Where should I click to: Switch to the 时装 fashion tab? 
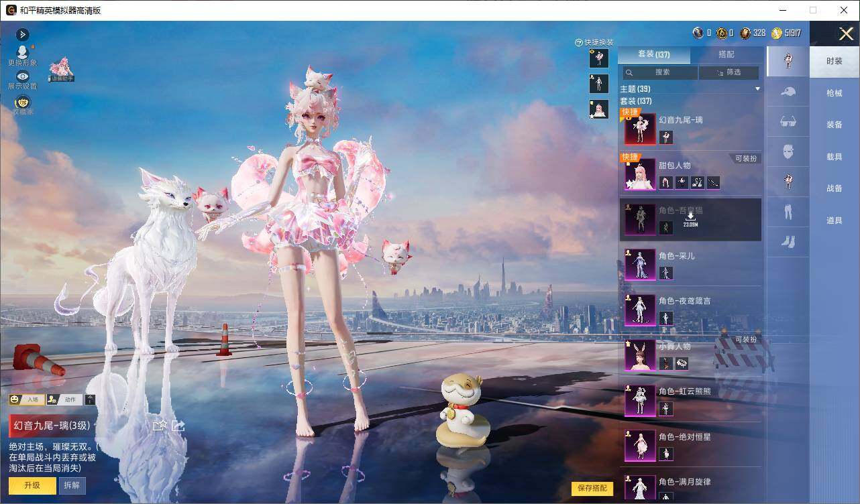point(835,61)
